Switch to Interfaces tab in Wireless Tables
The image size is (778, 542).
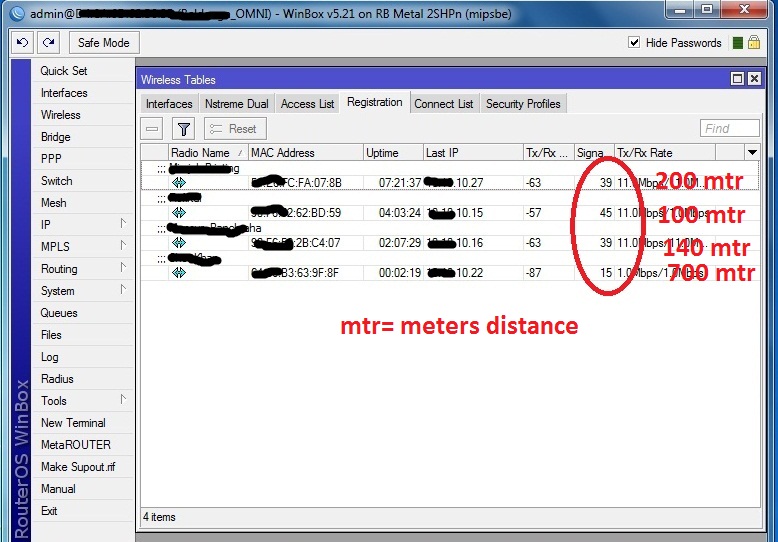pos(169,104)
